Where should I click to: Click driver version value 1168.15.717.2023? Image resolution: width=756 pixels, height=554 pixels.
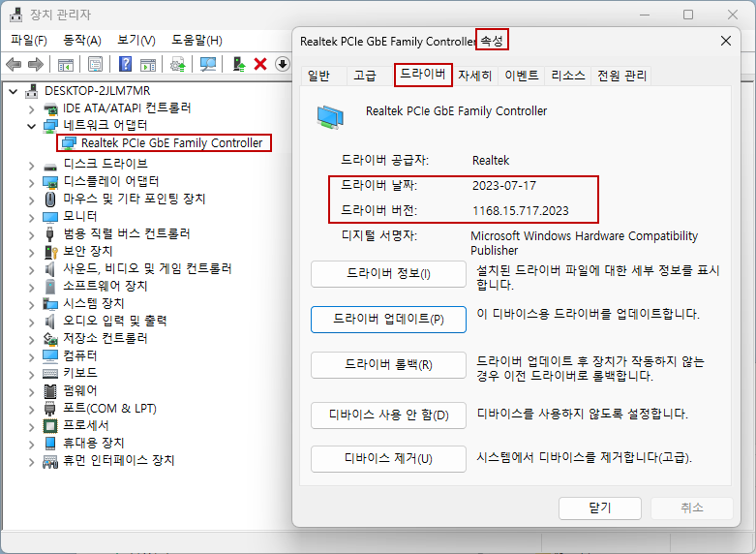(x=520, y=211)
